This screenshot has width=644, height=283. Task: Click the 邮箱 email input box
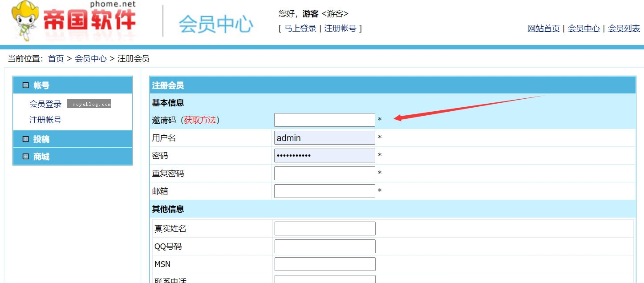[324, 191]
